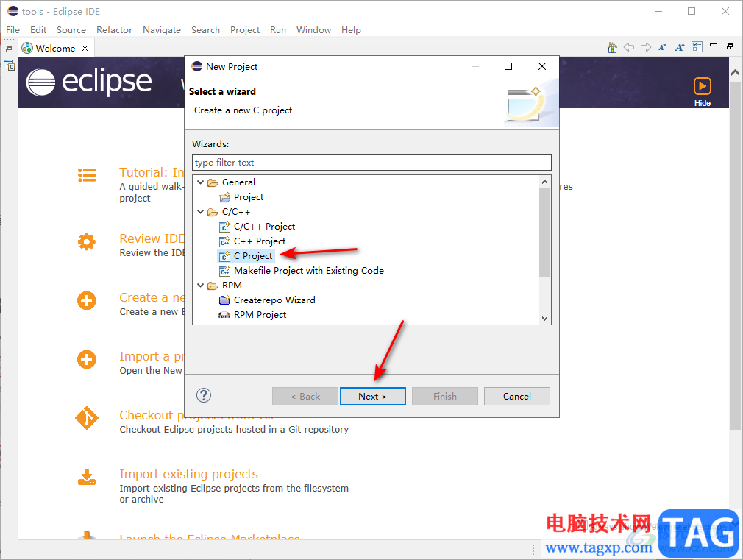Screen dimensions: 743x560
Task: Click the Review IDE gear icon
Action: point(87,242)
